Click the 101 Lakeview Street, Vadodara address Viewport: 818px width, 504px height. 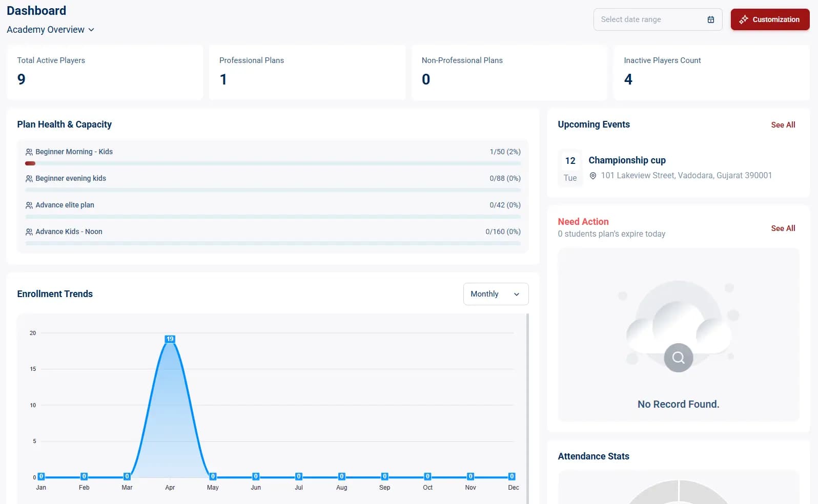click(x=686, y=176)
